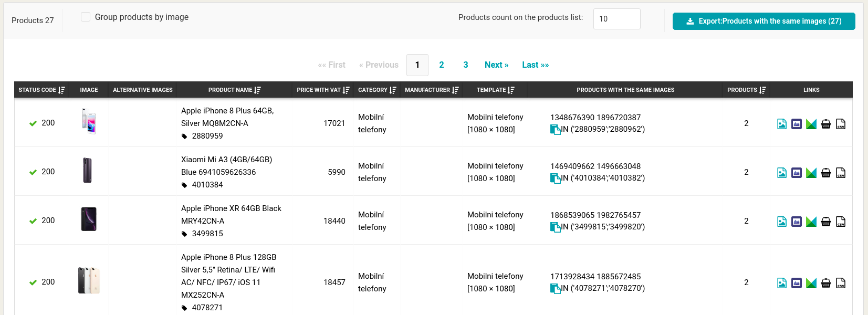Click the shopping basket icon in the iPhone XR row
Screen dimensions: 868x315
coord(826,222)
